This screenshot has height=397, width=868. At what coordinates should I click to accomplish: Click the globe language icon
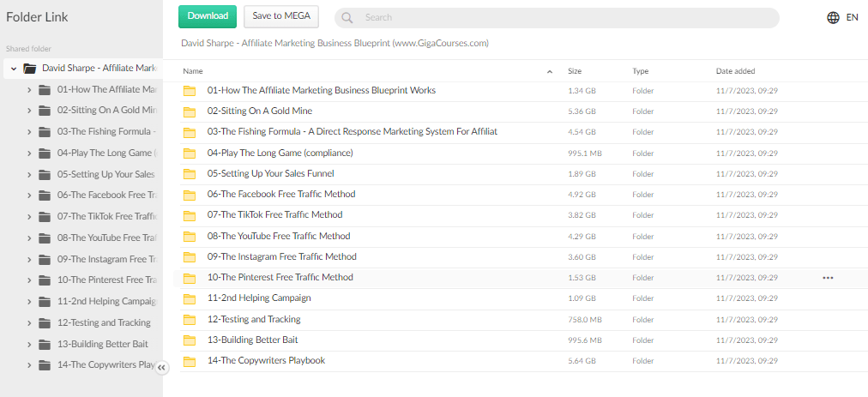(x=833, y=17)
